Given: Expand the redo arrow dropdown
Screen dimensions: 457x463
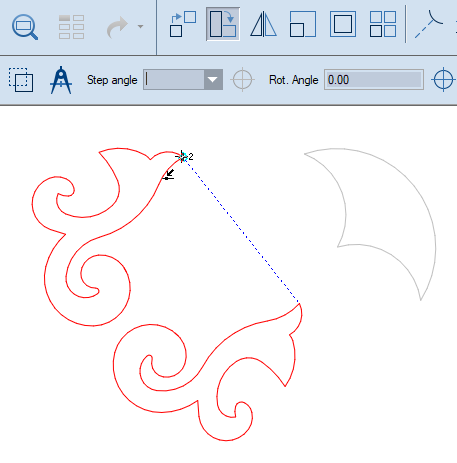Looking at the screenshot, I should tap(140, 27).
